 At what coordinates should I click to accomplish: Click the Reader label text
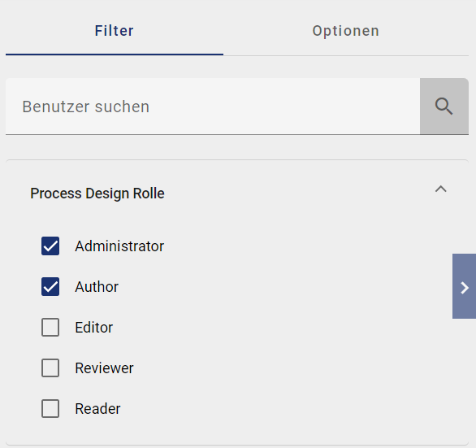click(x=97, y=409)
